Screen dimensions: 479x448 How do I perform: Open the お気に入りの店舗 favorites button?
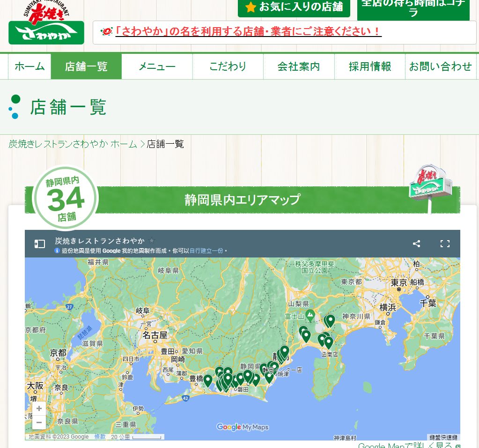(x=294, y=7)
